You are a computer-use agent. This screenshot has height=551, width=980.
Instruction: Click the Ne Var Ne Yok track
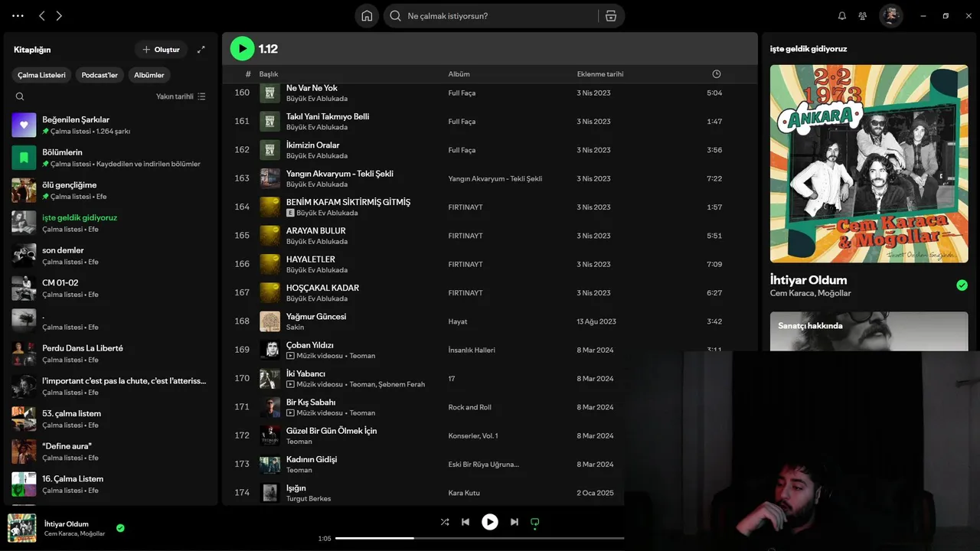point(312,89)
